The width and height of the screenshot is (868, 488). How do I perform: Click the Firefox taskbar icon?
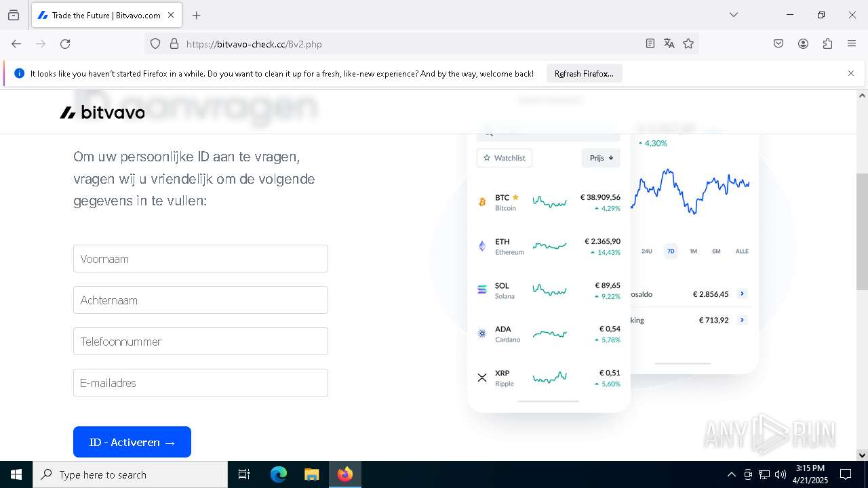(x=345, y=474)
